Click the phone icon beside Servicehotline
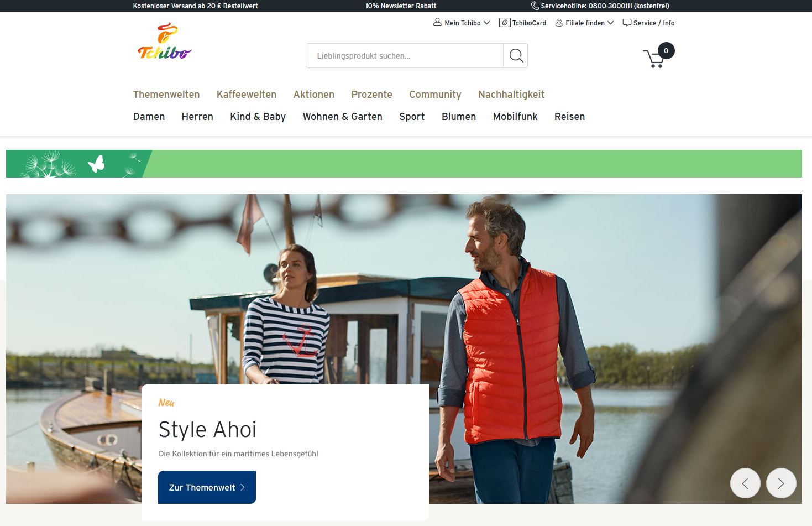The image size is (812, 526). coord(535,6)
